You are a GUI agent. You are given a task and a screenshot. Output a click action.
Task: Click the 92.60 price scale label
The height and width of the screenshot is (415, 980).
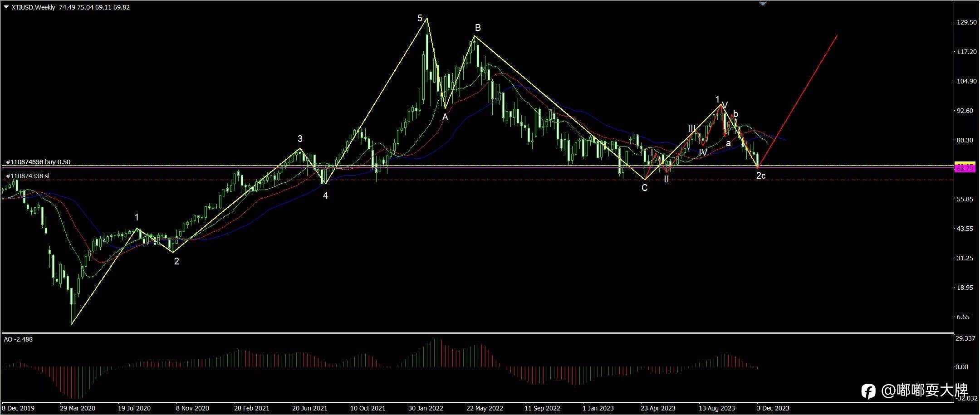coord(965,111)
